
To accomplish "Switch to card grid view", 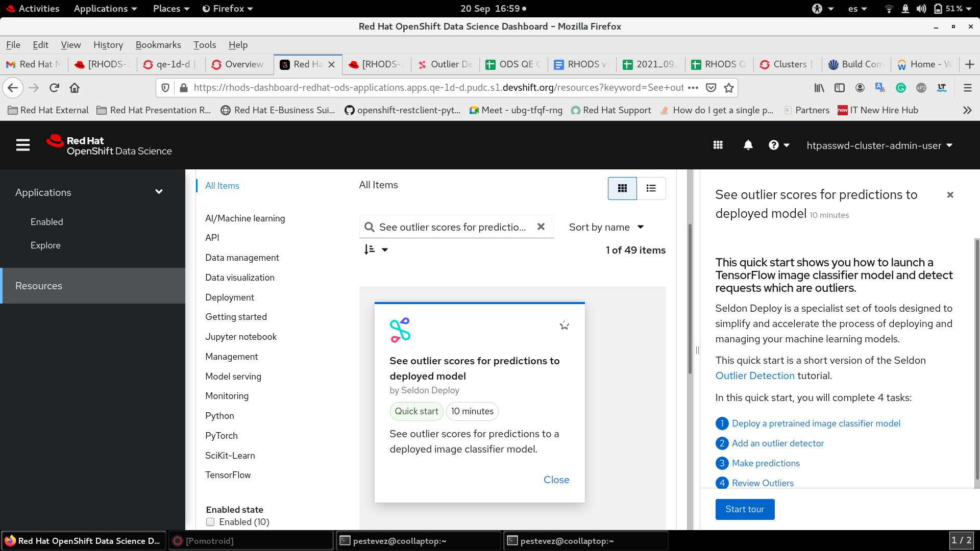I will [622, 188].
